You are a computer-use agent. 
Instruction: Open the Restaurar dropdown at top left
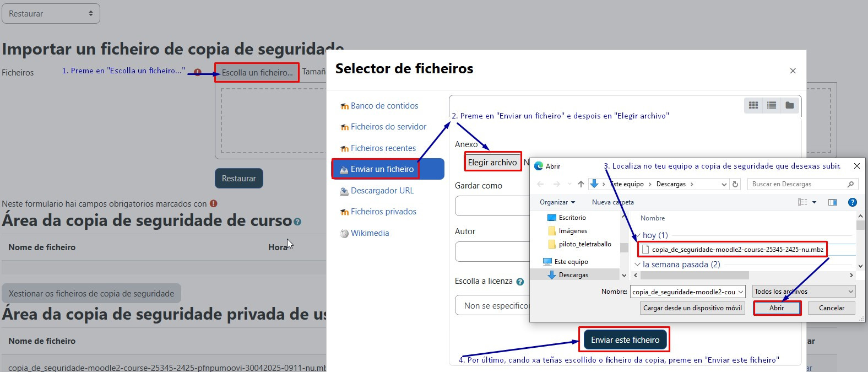pos(51,13)
